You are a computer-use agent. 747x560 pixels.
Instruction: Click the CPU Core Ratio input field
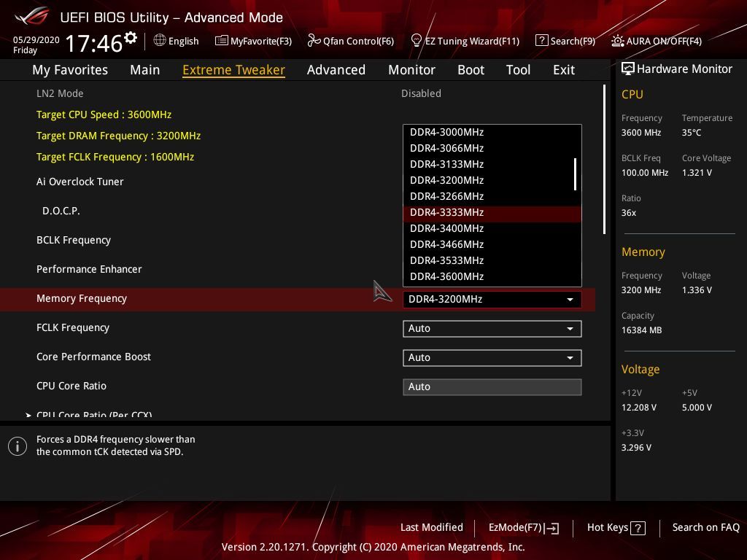click(492, 387)
